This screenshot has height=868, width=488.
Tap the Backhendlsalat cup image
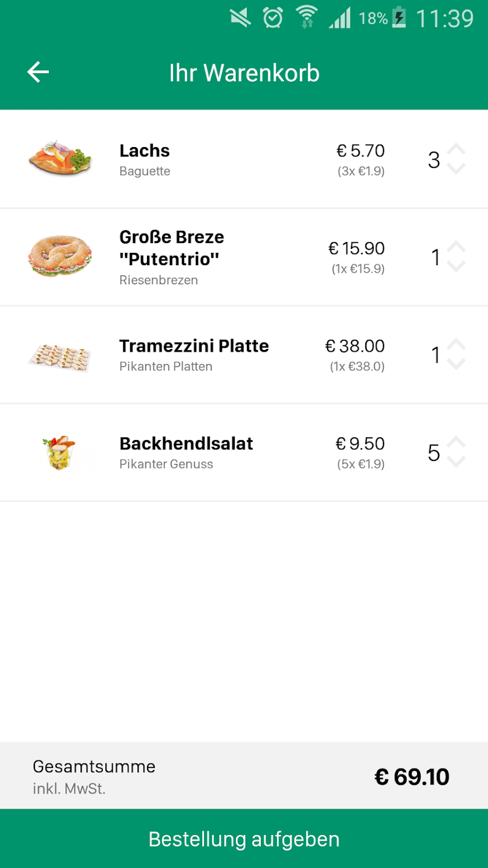pyautogui.click(x=60, y=453)
